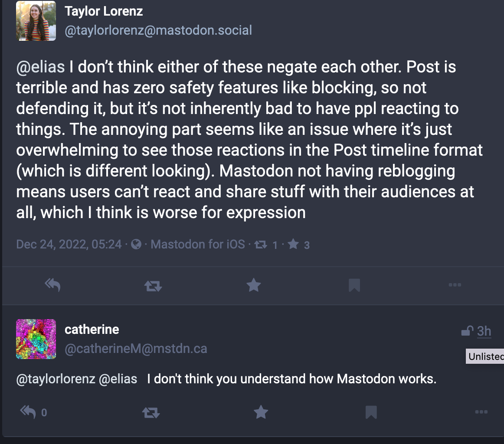This screenshot has height=444, width=504.
Task: Favourite Taylor Lorenz's post with star
Action: (254, 285)
